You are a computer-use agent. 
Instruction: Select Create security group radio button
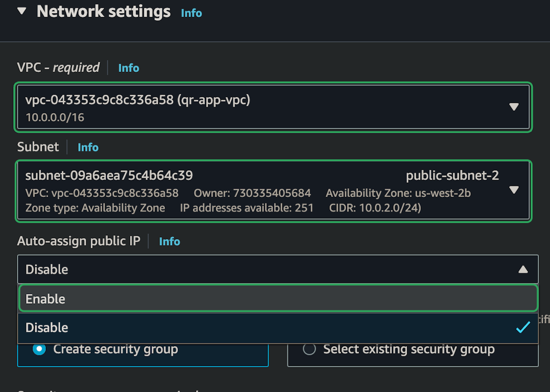tap(40, 349)
